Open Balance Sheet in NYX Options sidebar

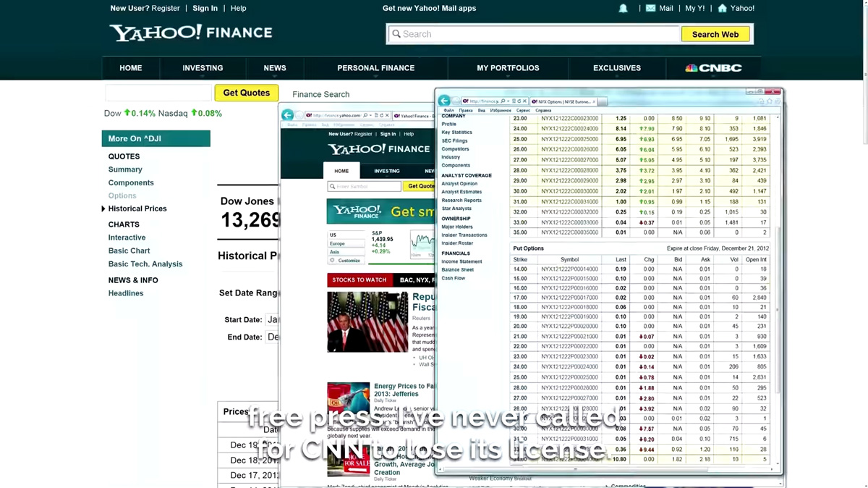(x=458, y=269)
